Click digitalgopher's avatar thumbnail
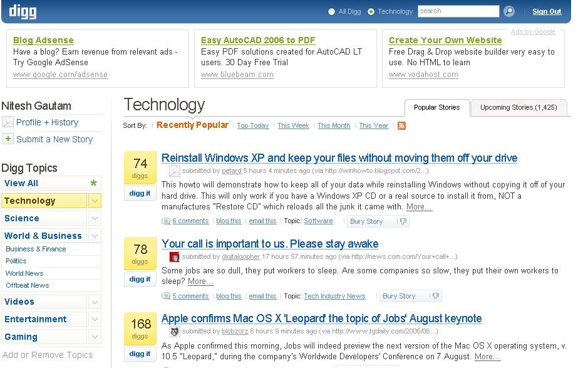 coord(174,257)
